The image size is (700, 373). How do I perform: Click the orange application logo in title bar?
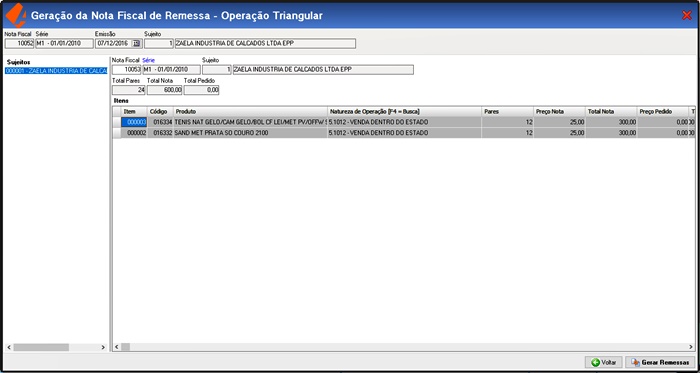point(15,15)
